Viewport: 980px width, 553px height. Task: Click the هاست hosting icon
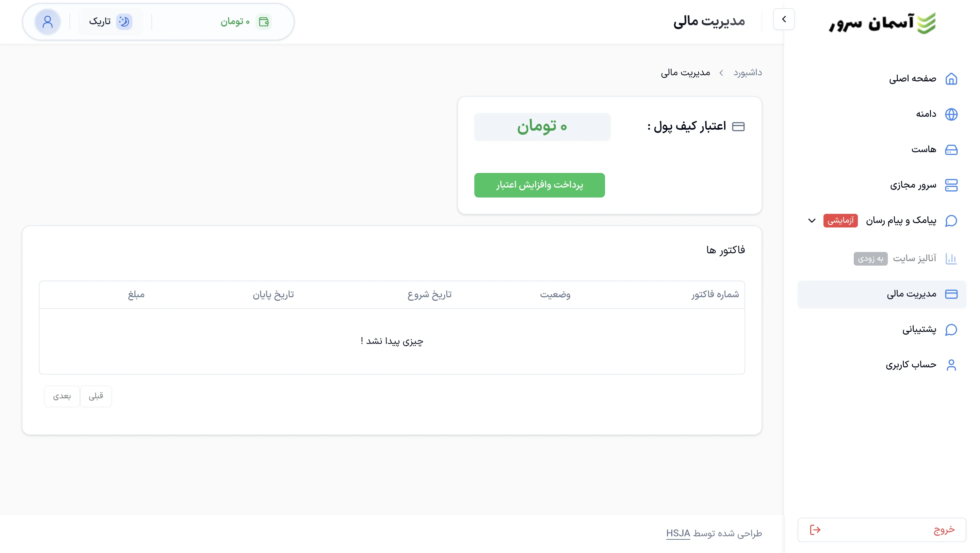[952, 149]
